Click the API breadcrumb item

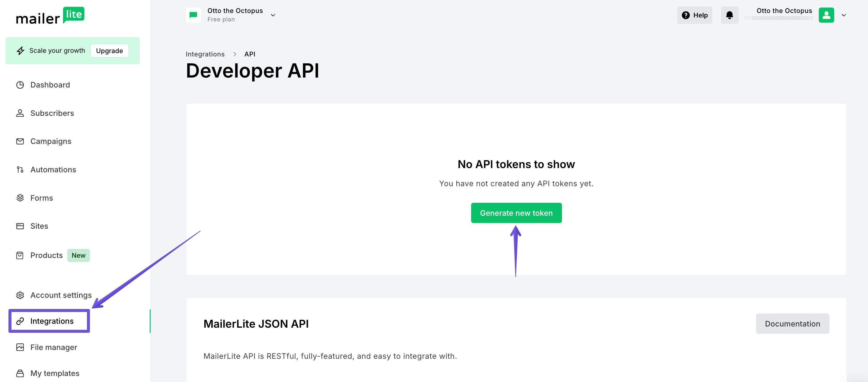pyautogui.click(x=250, y=54)
